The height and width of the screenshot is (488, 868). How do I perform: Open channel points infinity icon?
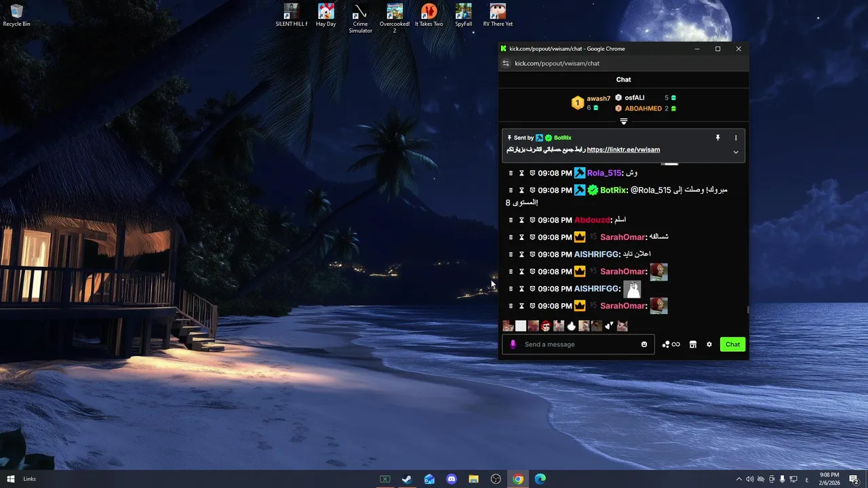click(x=671, y=344)
